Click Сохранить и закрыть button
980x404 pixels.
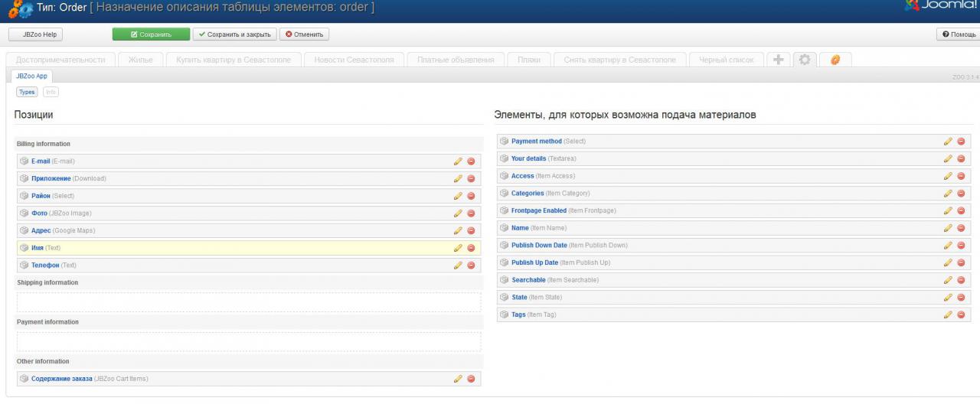(234, 34)
